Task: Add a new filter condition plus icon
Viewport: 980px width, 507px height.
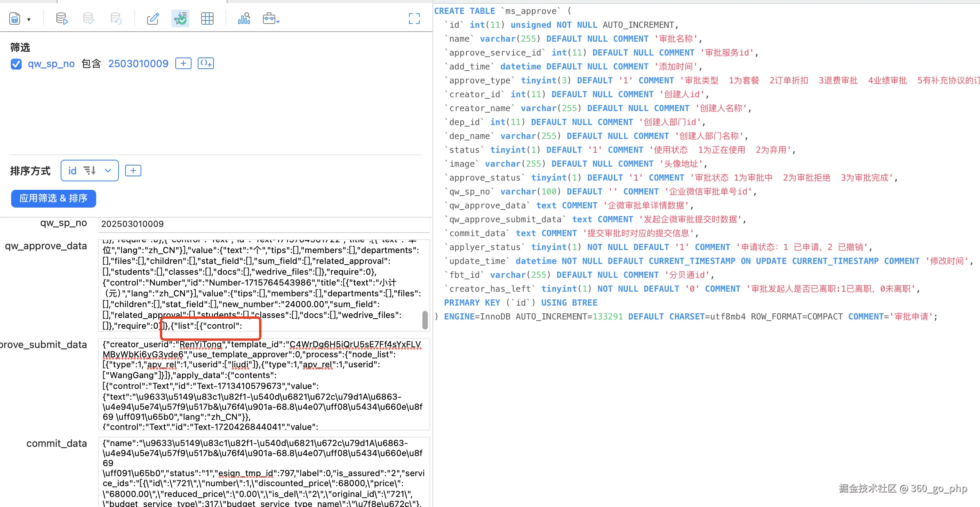Action: click(x=183, y=63)
